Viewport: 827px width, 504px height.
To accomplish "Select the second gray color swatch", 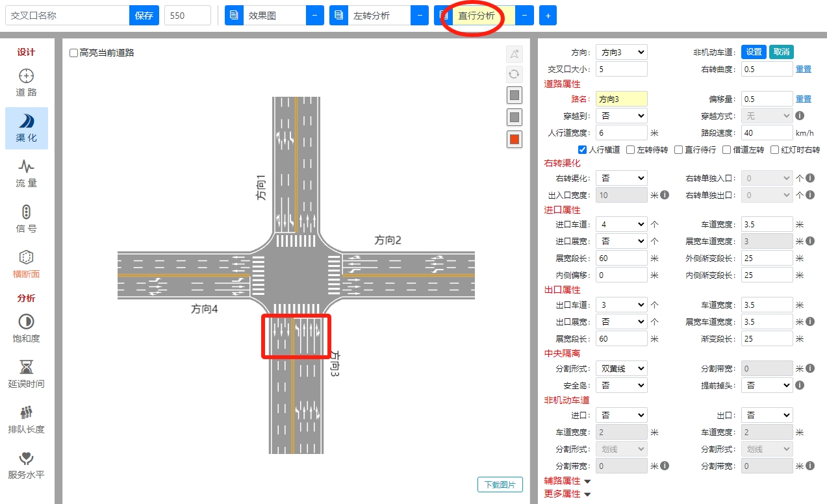I will pyautogui.click(x=515, y=118).
